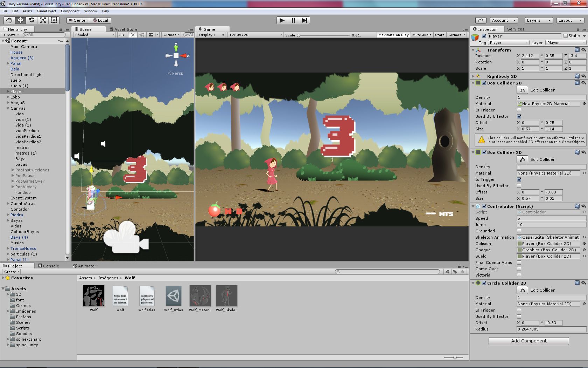Select the Move tool in toolbar
This screenshot has height=368, width=588.
point(21,20)
